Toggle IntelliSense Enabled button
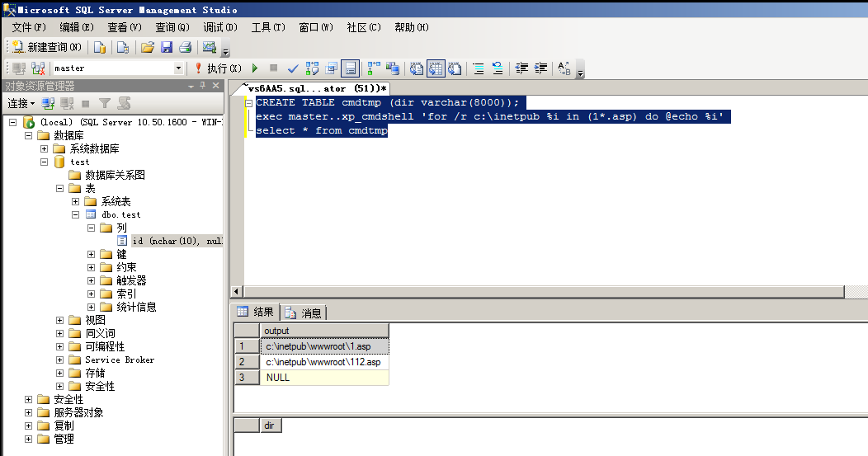This screenshot has height=456, width=868. 350,68
